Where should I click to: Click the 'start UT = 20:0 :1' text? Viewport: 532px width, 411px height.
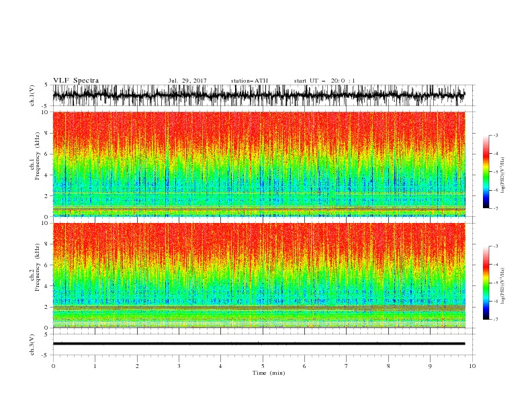click(x=324, y=81)
